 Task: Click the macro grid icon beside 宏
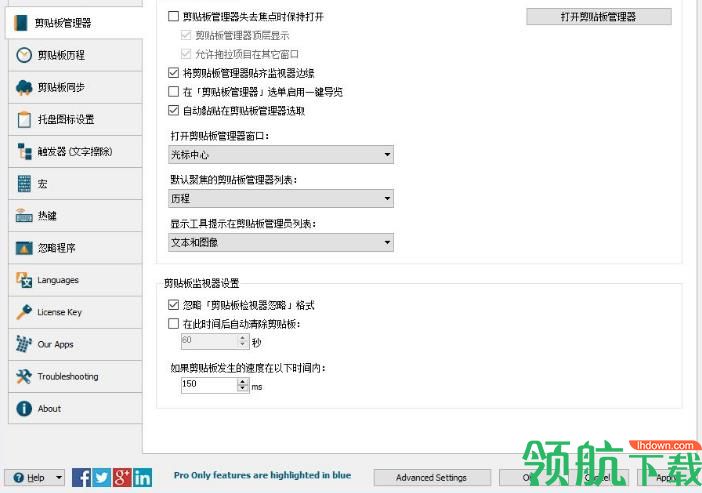pyautogui.click(x=24, y=184)
